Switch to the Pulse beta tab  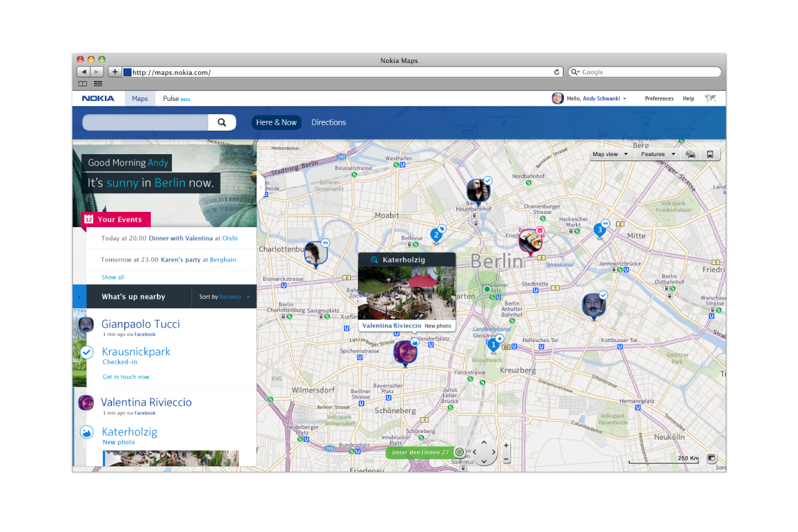176,98
